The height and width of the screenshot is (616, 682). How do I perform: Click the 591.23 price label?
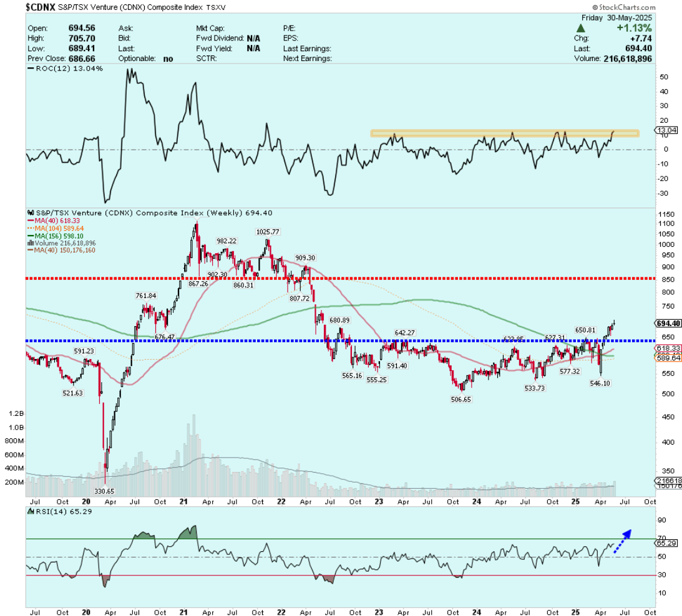84,351
